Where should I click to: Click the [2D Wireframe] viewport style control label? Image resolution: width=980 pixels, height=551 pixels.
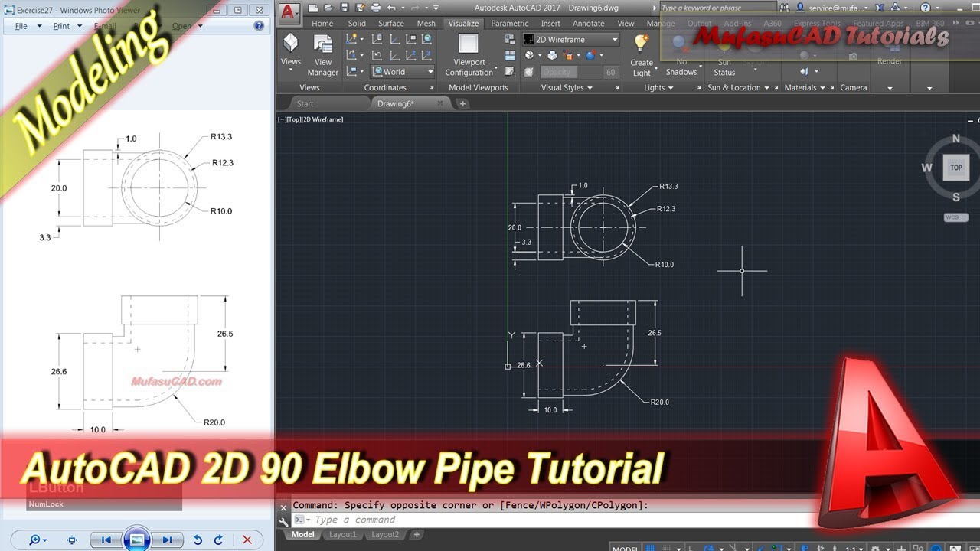pyautogui.click(x=323, y=119)
